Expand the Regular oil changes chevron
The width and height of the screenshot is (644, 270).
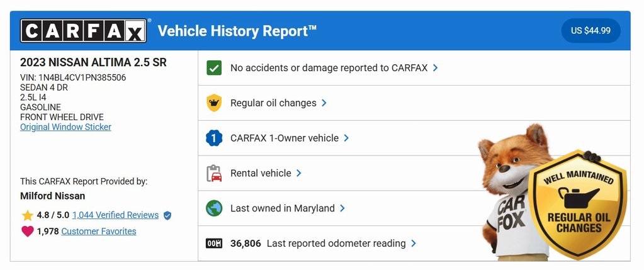pyautogui.click(x=324, y=103)
